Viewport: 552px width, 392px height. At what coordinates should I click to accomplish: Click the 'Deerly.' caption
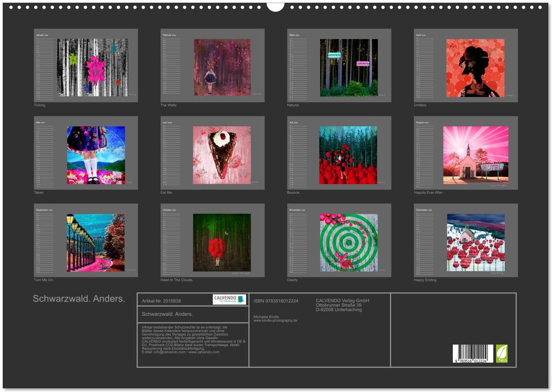pyautogui.click(x=293, y=280)
